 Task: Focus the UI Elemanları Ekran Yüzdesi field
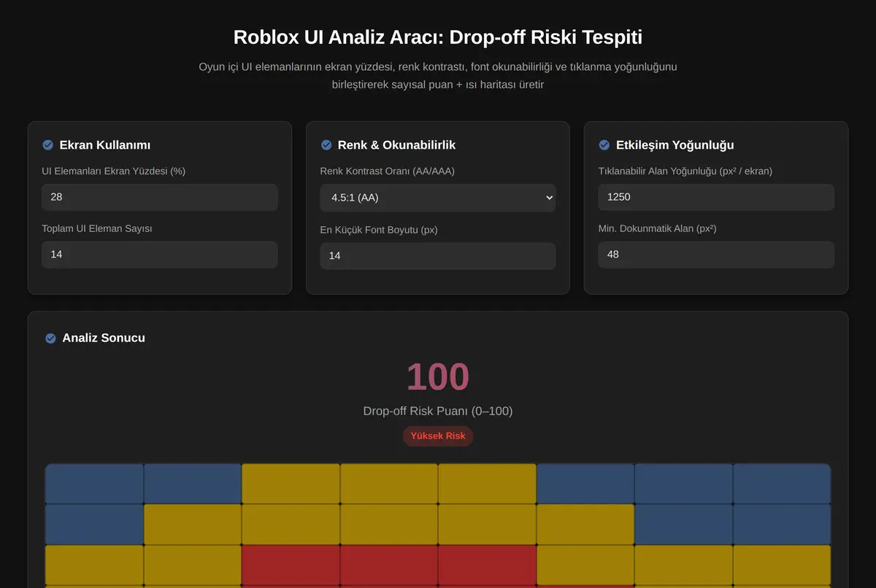point(160,197)
